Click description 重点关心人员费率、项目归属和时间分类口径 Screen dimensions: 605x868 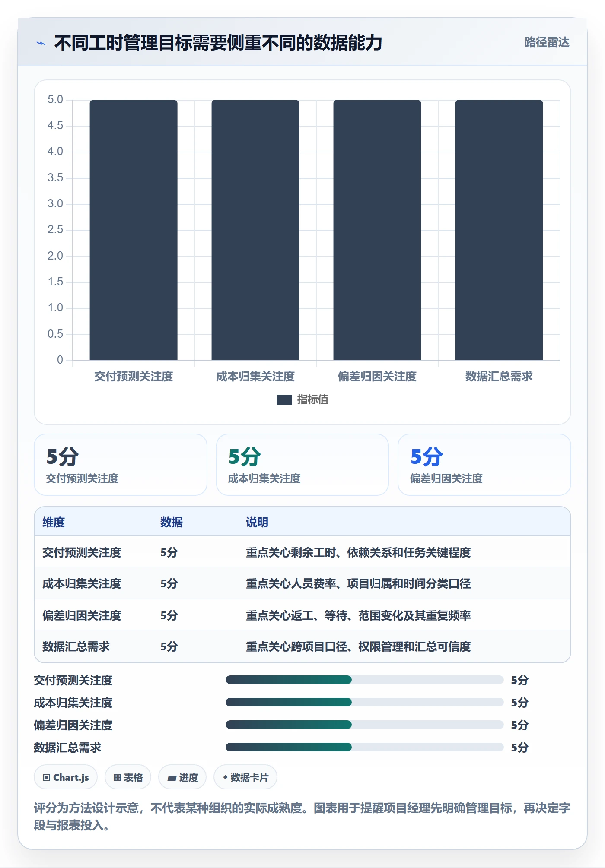click(358, 583)
